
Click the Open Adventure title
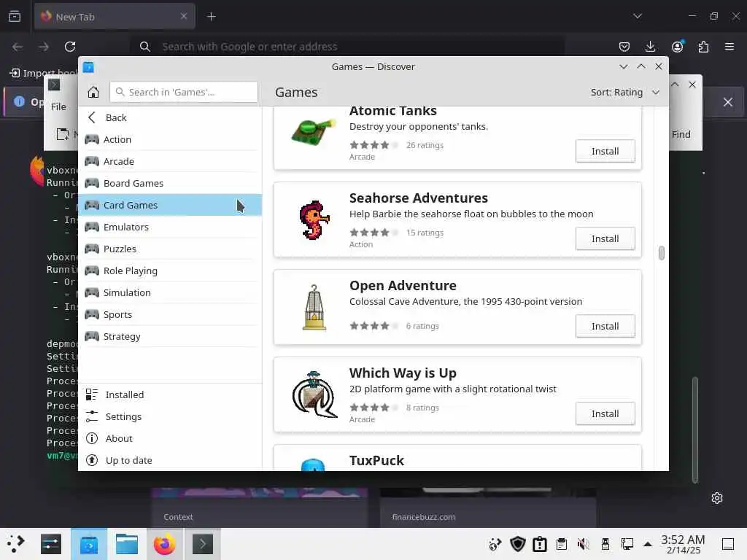pyautogui.click(x=403, y=285)
